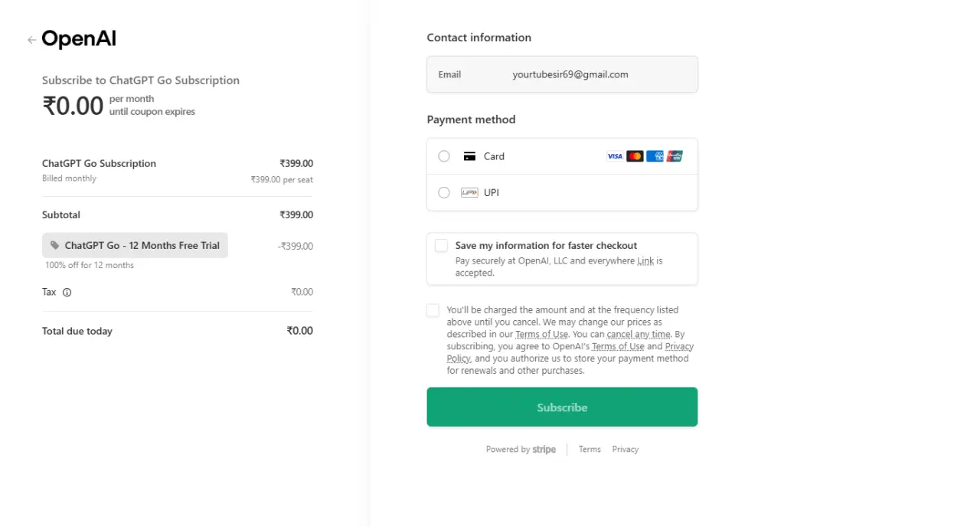Click the UnionPay logo
Image resolution: width=980 pixels, height=527 pixels.
click(x=675, y=156)
